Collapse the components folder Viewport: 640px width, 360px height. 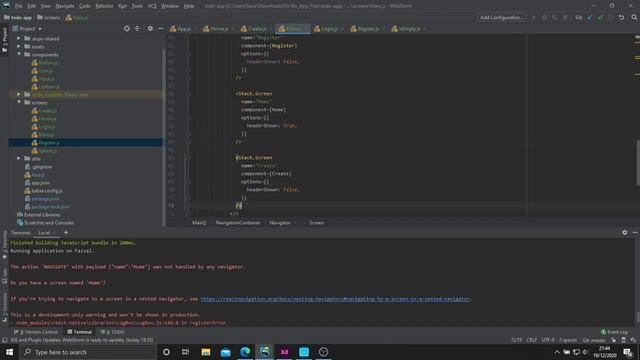(x=19, y=54)
